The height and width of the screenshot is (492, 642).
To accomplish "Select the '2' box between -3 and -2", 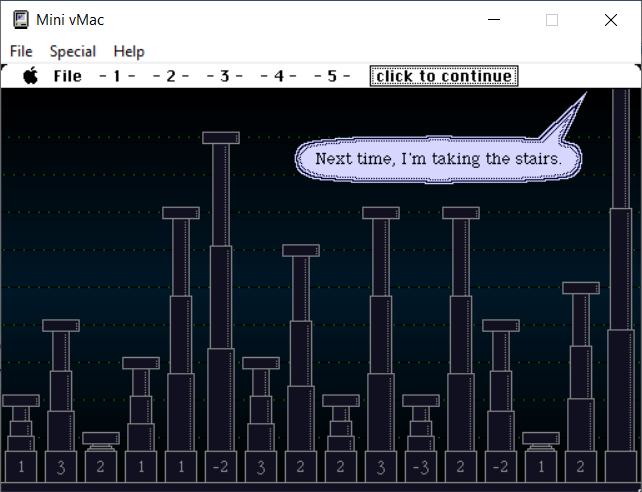I will coord(461,467).
